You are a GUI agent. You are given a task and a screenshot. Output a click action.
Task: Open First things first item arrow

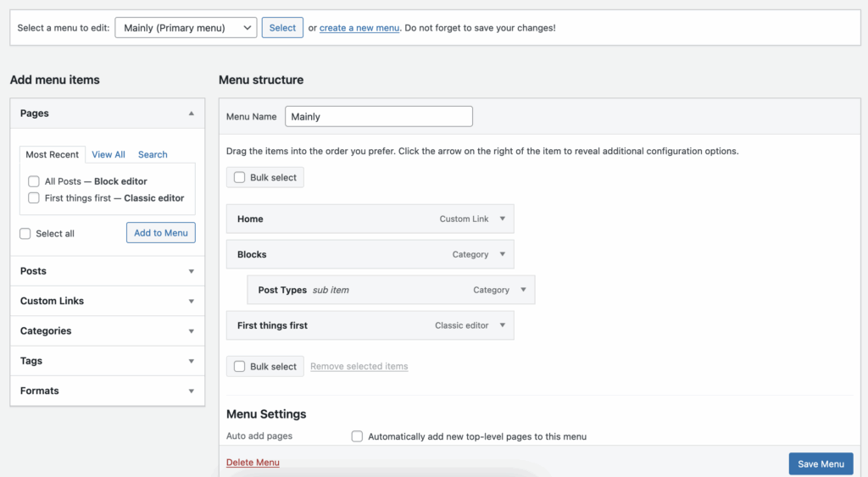tap(502, 325)
